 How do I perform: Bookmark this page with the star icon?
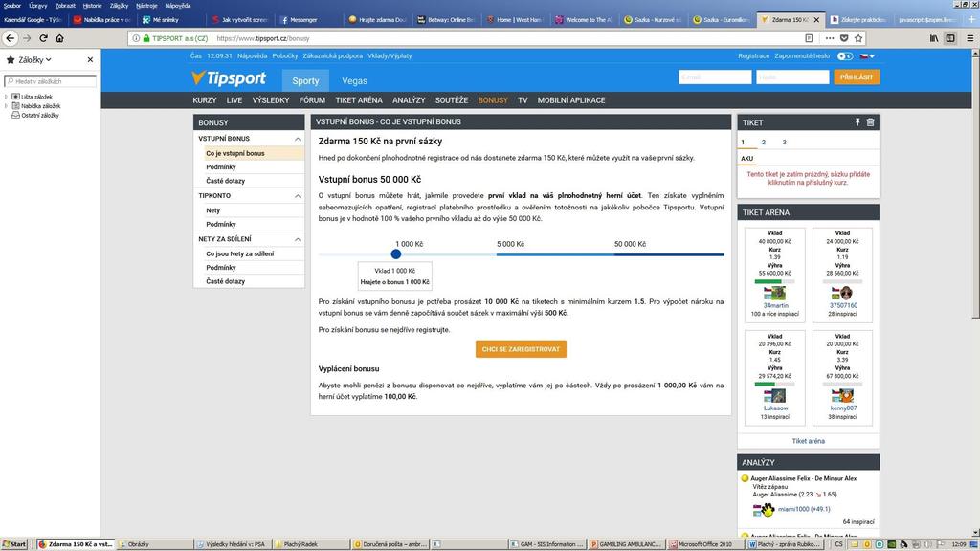858,38
